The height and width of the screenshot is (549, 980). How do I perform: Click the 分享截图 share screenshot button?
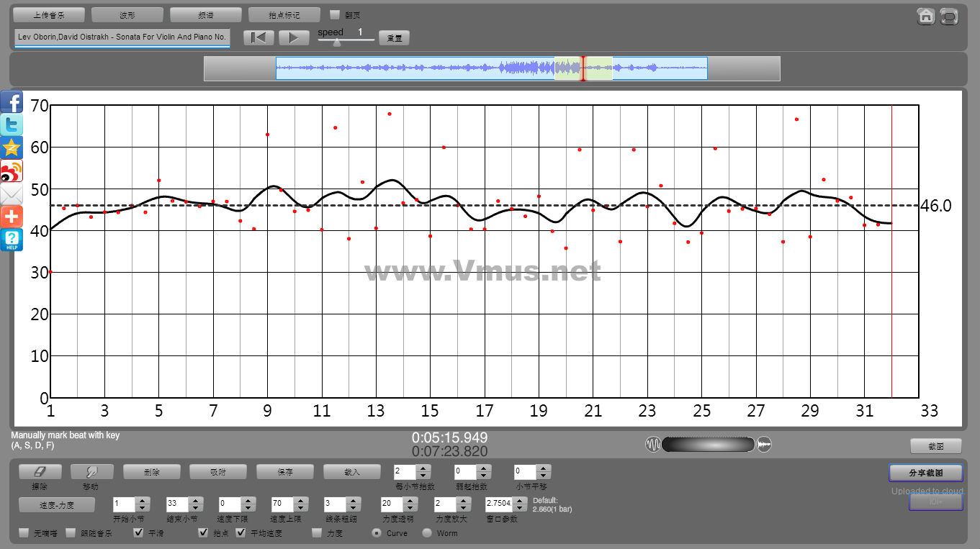[925, 473]
